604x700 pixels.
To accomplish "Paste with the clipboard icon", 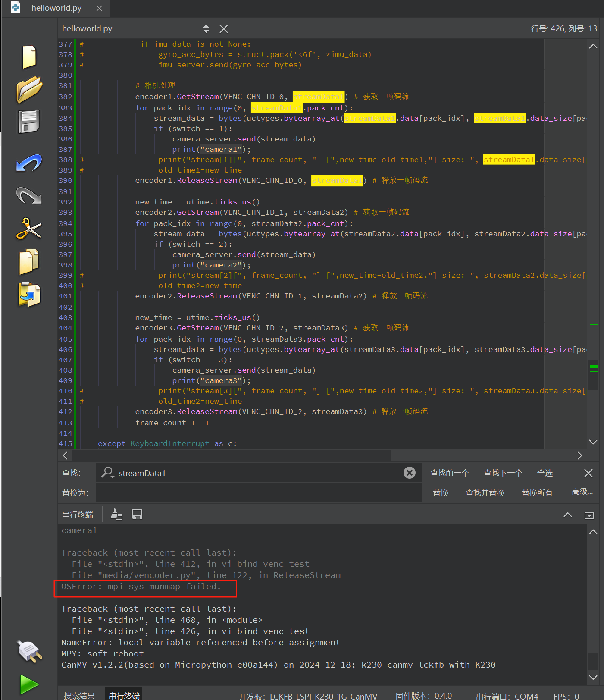I will [29, 295].
